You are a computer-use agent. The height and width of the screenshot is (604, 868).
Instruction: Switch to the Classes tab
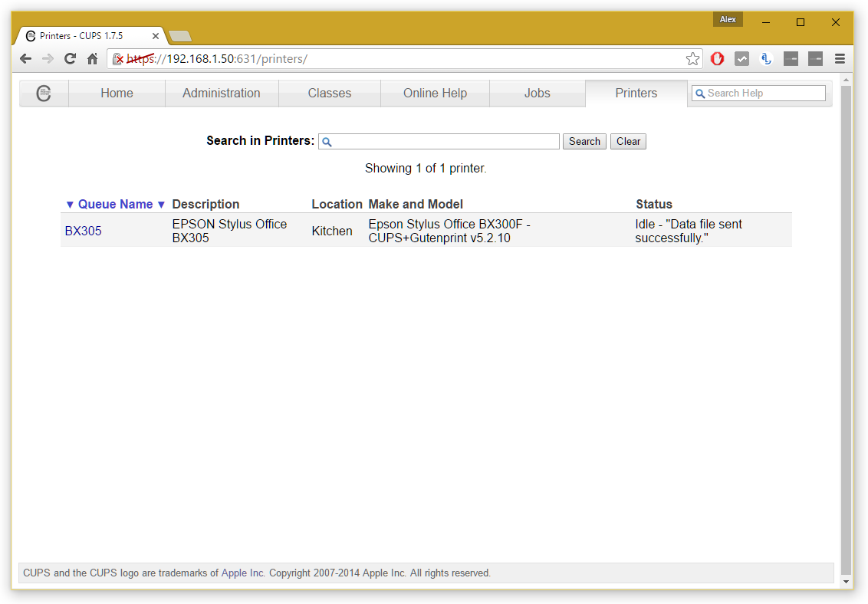[330, 93]
